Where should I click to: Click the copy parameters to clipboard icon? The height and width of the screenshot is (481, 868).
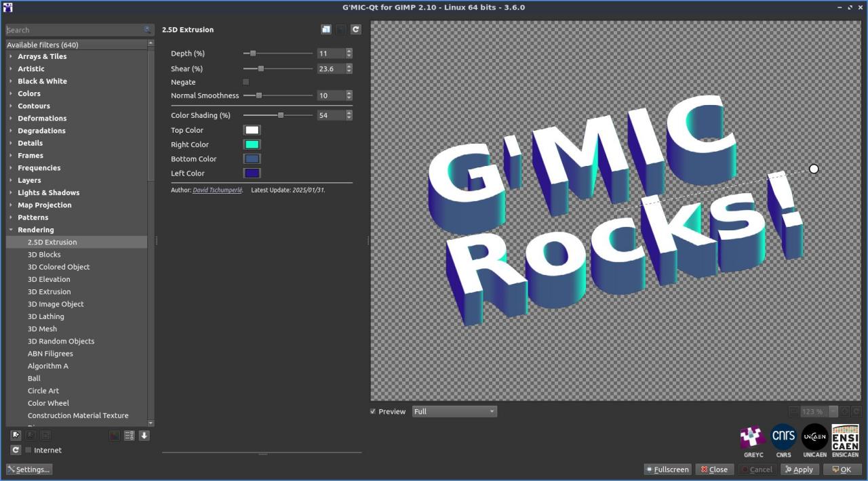326,29
